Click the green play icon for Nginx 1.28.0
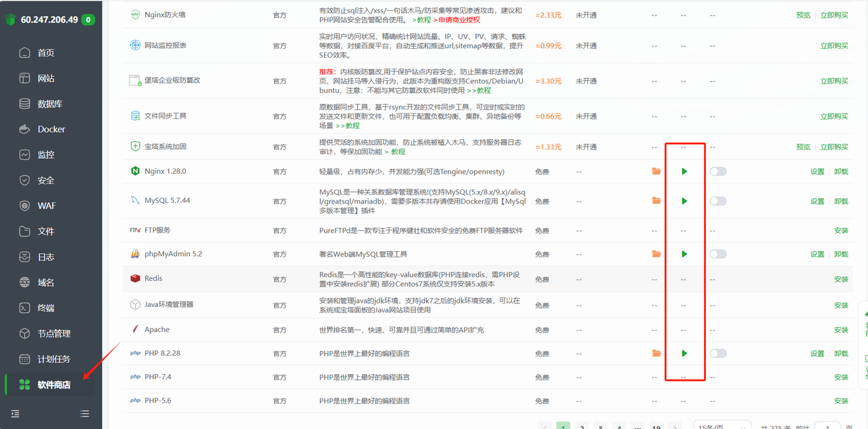Screen dimensions: 868x429 684,172
